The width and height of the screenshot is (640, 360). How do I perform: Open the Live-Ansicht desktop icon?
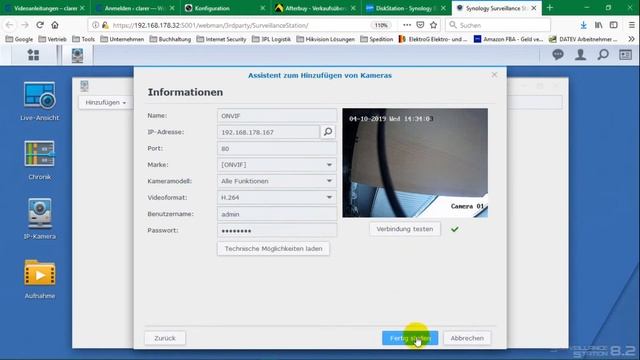(x=40, y=101)
